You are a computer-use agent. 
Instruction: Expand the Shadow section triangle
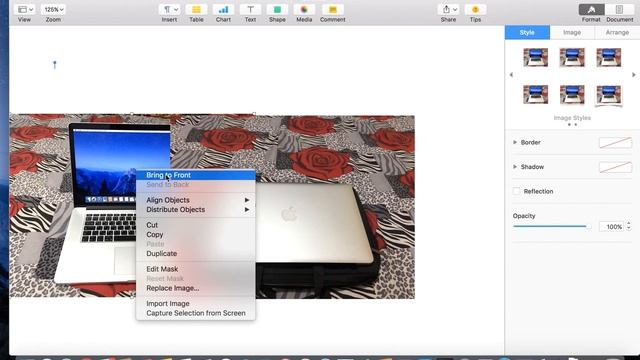click(x=515, y=167)
